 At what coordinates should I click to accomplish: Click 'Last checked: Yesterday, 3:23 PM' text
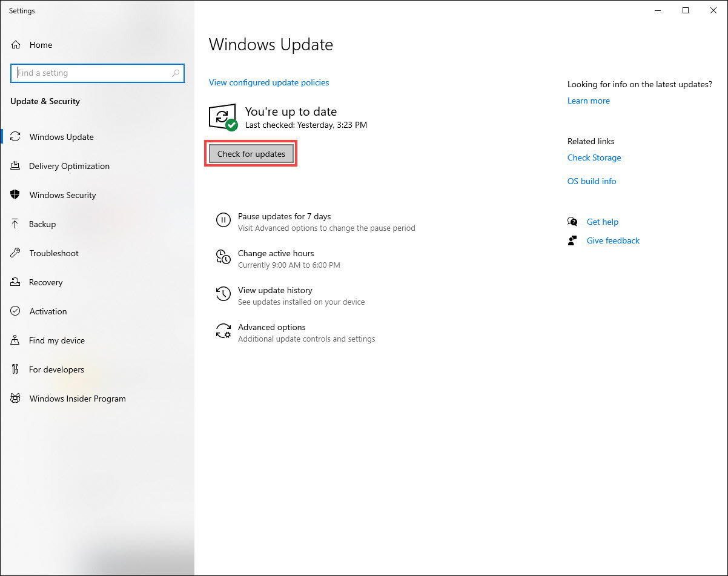coord(306,125)
